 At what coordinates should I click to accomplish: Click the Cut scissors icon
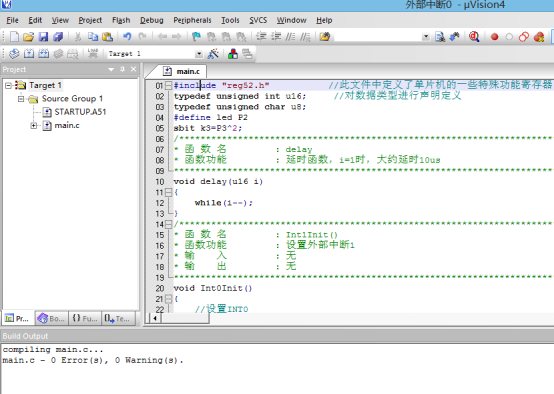click(78, 37)
